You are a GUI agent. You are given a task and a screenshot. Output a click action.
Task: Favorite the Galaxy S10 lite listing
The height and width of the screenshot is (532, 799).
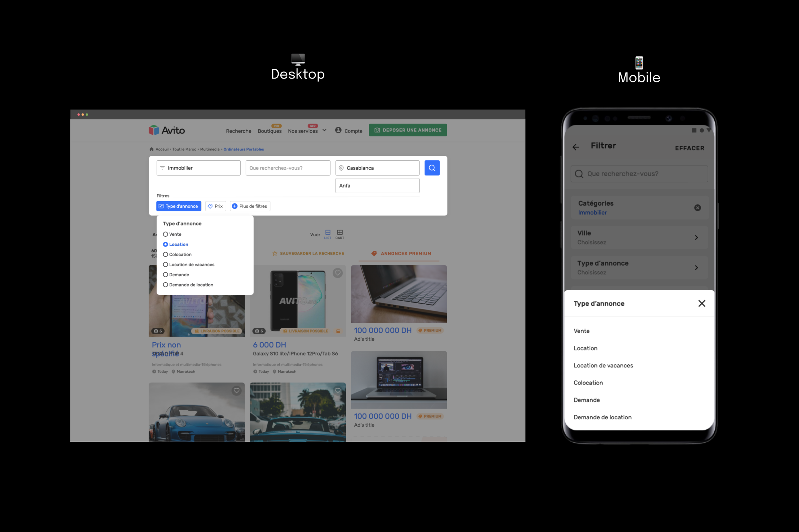337,273
